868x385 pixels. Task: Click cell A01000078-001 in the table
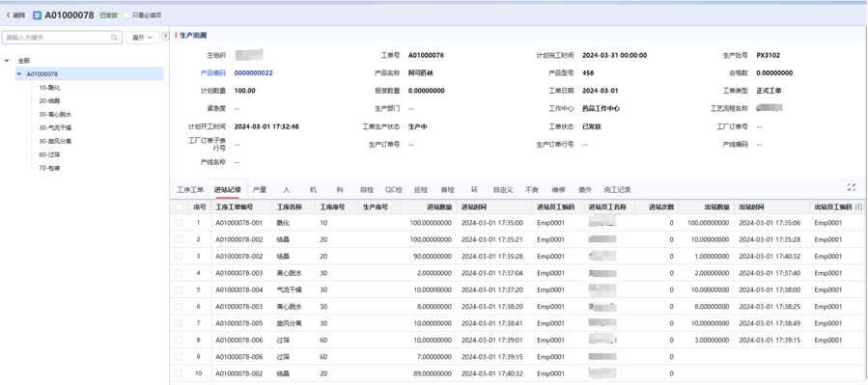(238, 223)
